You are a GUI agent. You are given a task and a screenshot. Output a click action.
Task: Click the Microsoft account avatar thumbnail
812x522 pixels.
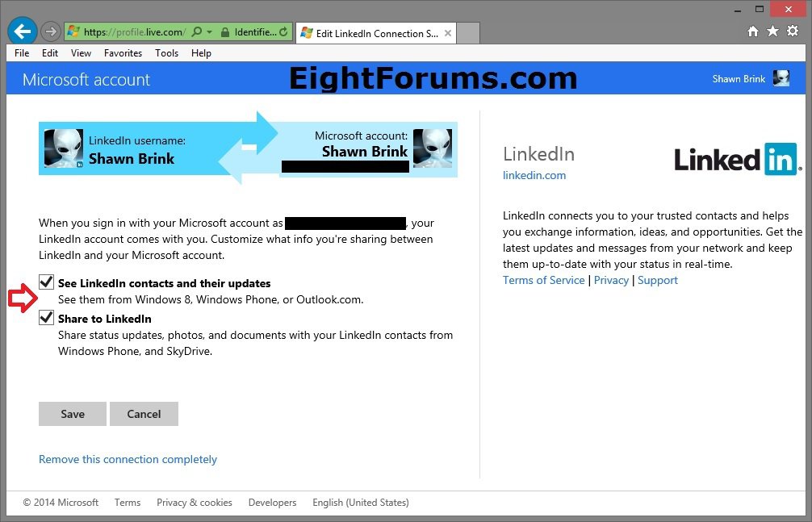point(433,148)
